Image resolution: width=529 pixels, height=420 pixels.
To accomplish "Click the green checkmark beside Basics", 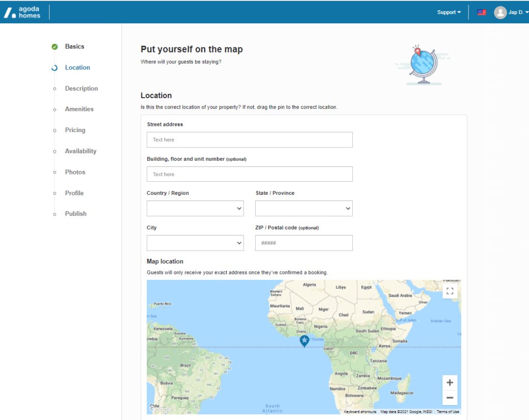I will point(54,46).
